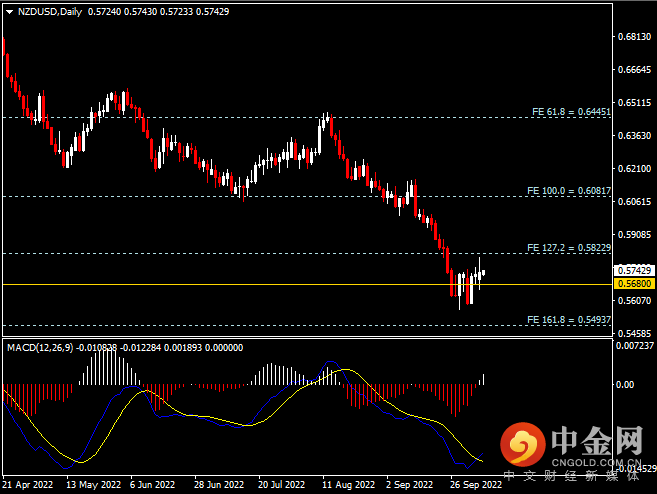Click the yellow price tag 0.56800
Image resolution: width=657 pixels, height=494 pixels.
tap(634, 284)
